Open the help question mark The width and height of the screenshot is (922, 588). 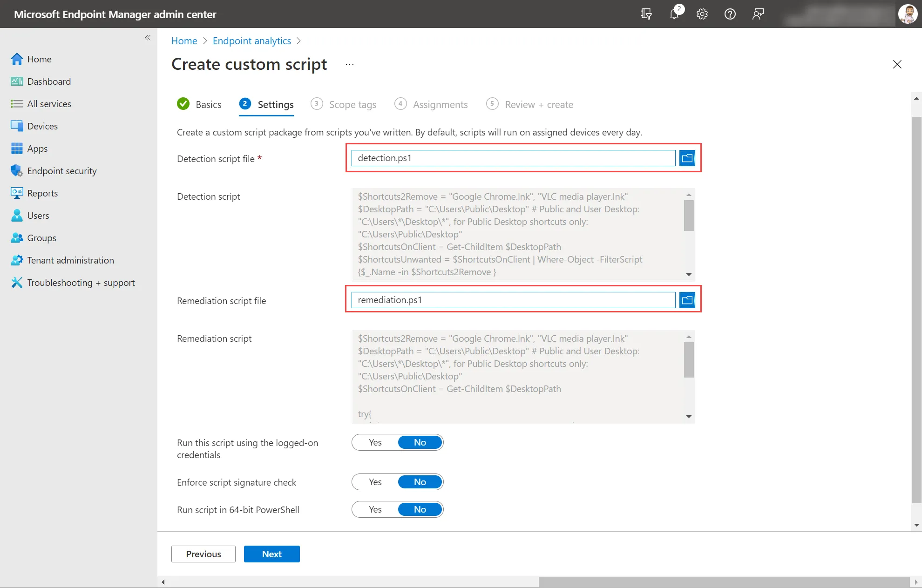click(730, 14)
